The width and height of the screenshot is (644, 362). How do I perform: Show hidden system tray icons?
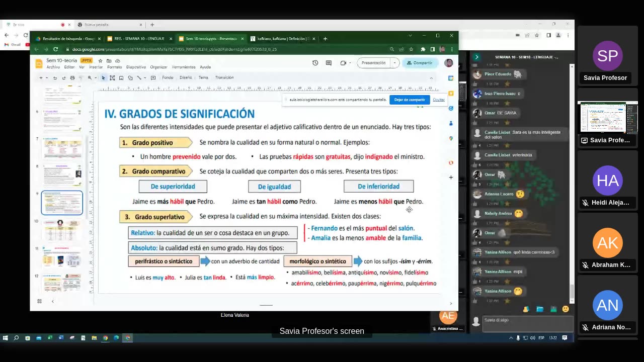point(511,338)
